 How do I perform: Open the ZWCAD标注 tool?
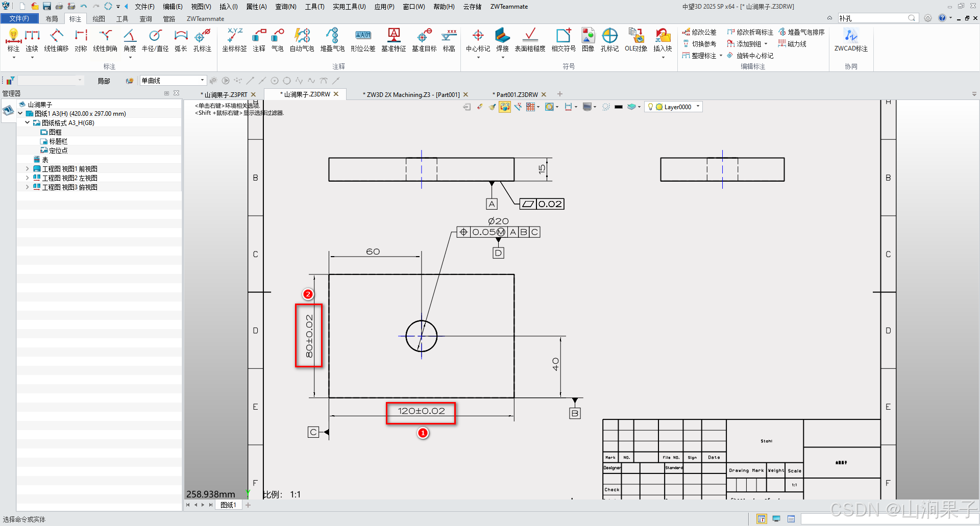[851, 40]
